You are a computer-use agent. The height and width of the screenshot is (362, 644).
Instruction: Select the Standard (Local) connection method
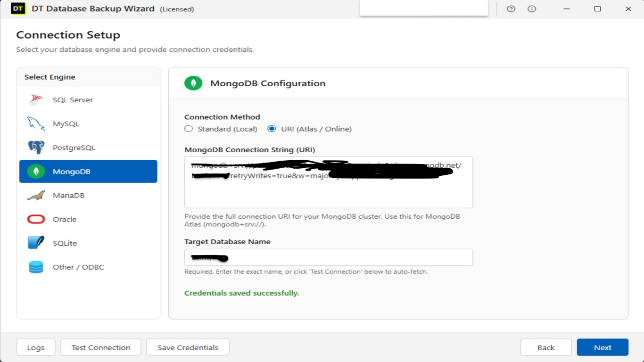pos(189,129)
